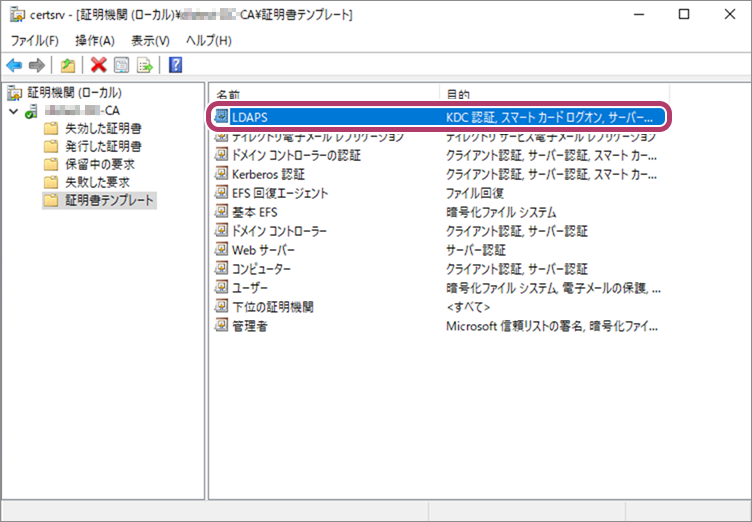Image resolution: width=752 pixels, height=522 pixels.
Task: Click the Back arrow toolbar icon
Action: pos(14,65)
